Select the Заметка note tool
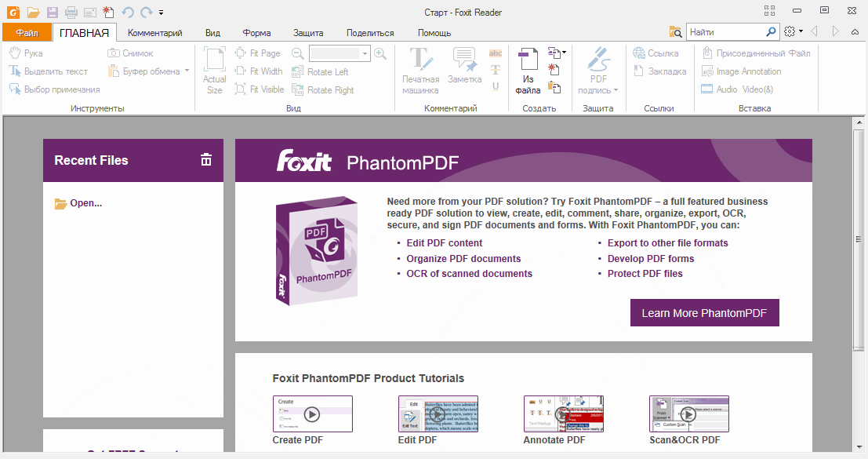The height and width of the screenshot is (459, 868). [x=464, y=67]
